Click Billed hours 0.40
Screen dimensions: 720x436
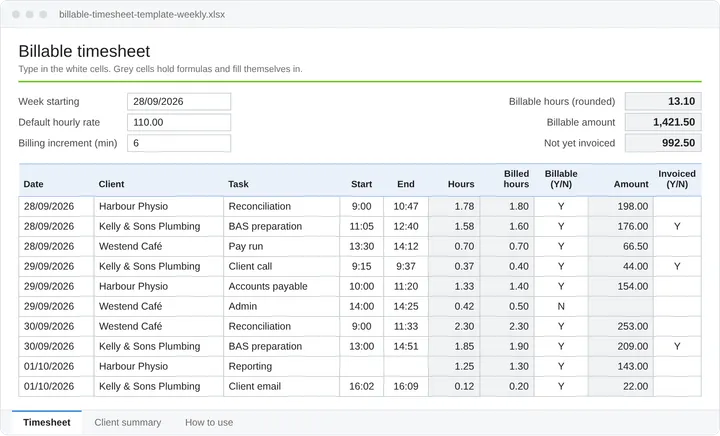[x=507, y=266]
